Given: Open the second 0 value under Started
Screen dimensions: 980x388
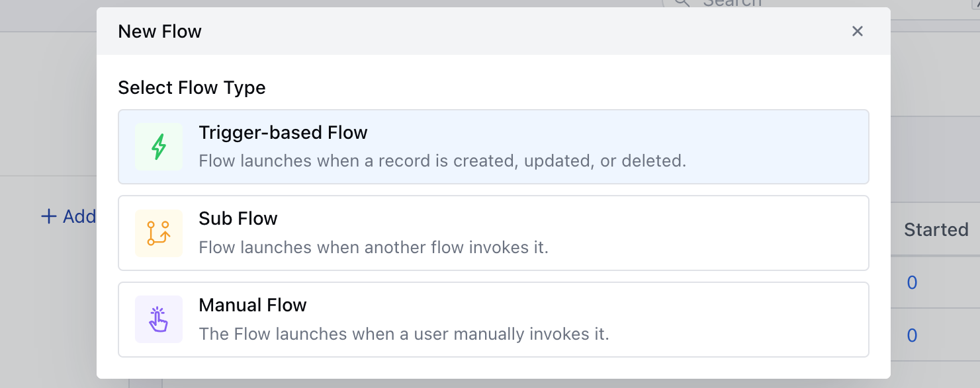Looking at the screenshot, I should coord(912,336).
